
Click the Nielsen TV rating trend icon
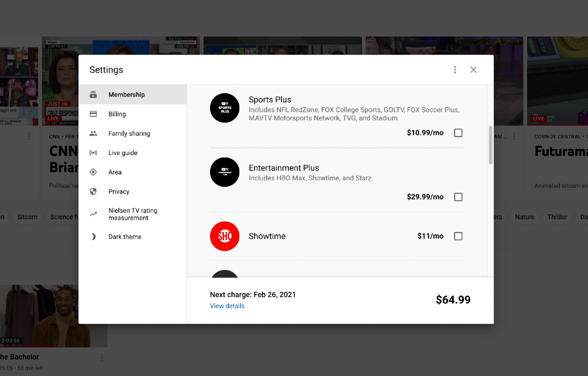point(93,214)
